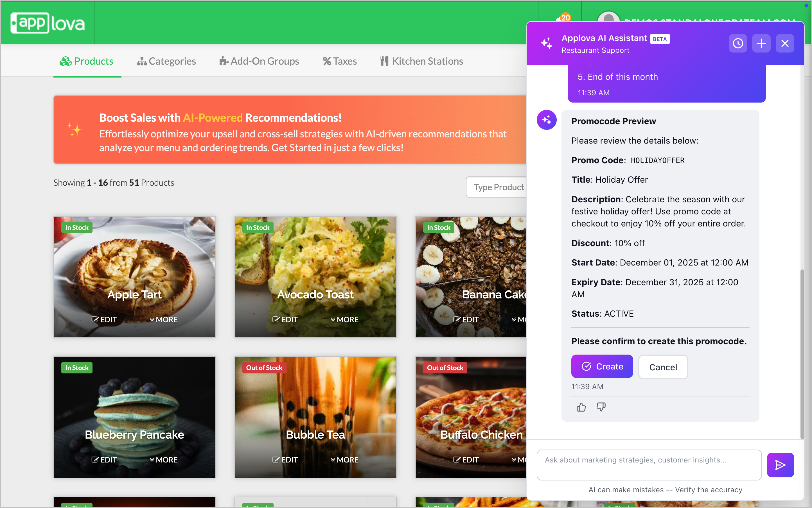Click the thumbs down feedback icon
The image size is (812, 508).
601,407
